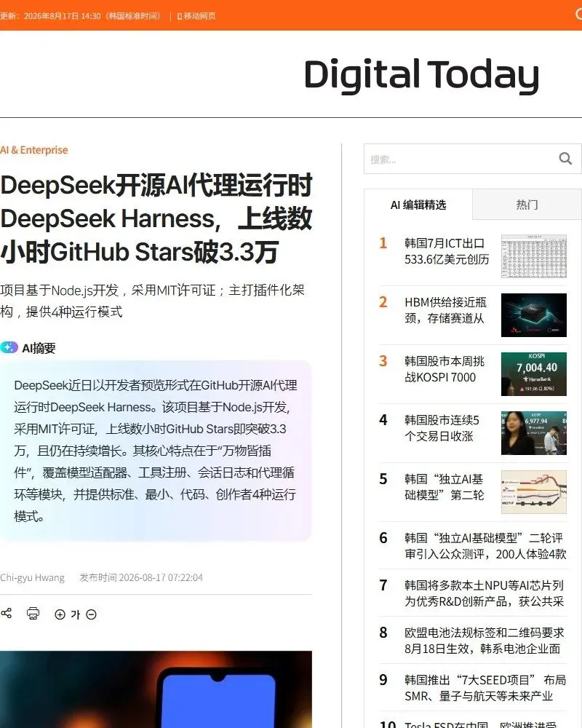Screen dimensions: 582x728
Task: Open article 韩国将多款本土NPU等AI芯片
Action: click(x=484, y=593)
